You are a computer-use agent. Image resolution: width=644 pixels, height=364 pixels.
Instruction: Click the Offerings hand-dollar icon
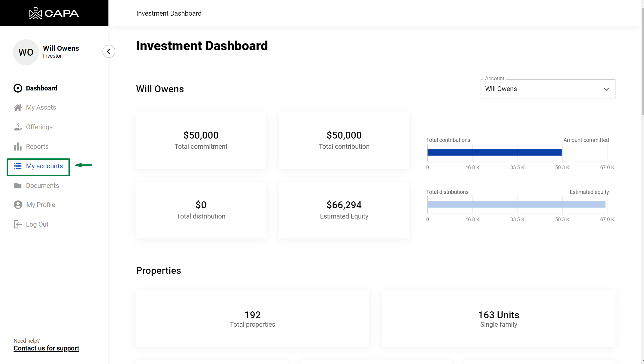(18, 127)
